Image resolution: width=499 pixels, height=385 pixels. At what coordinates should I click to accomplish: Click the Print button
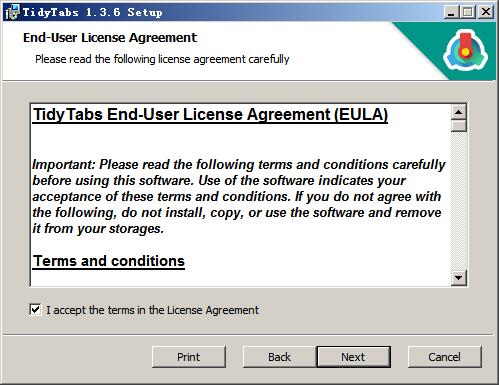[189, 357]
